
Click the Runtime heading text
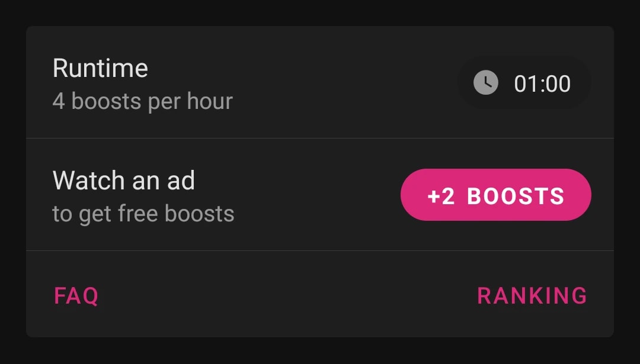[x=100, y=68]
